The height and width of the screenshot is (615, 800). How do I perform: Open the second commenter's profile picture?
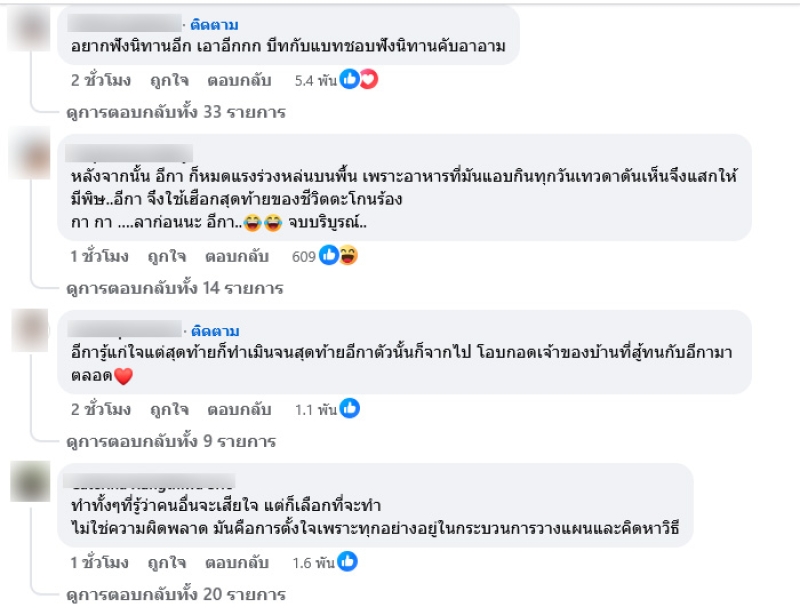(29, 158)
